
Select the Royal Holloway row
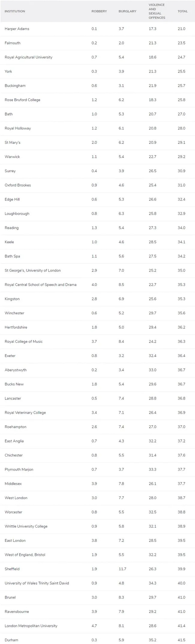click(x=18, y=128)
